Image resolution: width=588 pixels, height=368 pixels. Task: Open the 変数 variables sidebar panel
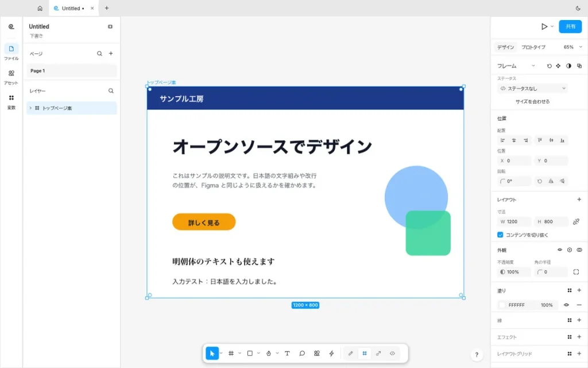[x=11, y=101]
